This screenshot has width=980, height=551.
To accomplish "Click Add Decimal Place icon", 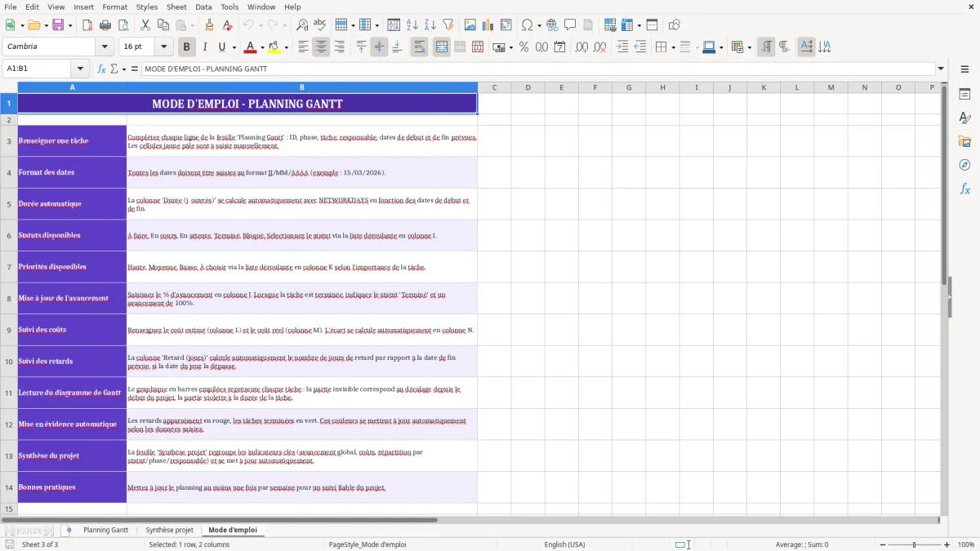I will tap(581, 47).
